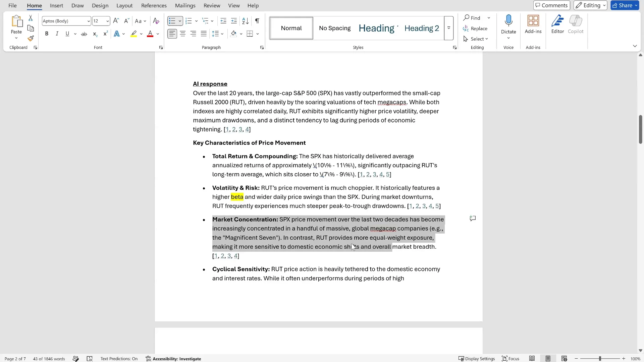Click Accessibility: Investigate in status bar
The height and width of the screenshot is (362, 644).
(173, 359)
